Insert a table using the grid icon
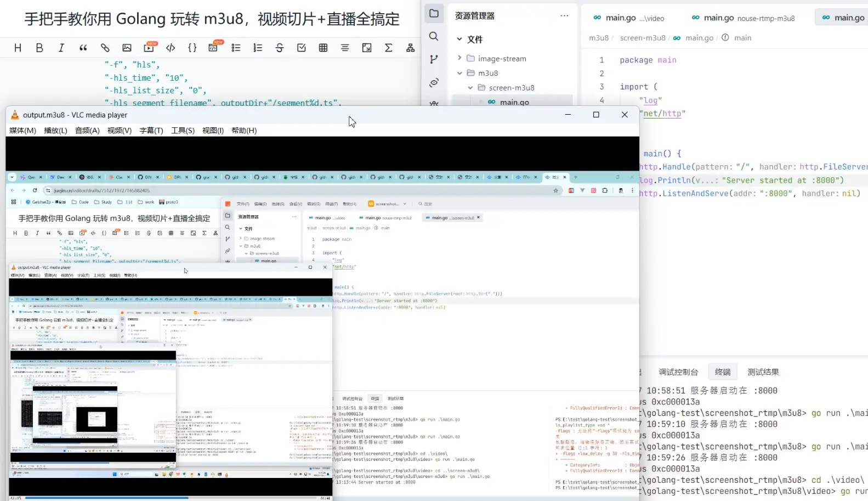This screenshot has height=501, width=868. pos(323,48)
